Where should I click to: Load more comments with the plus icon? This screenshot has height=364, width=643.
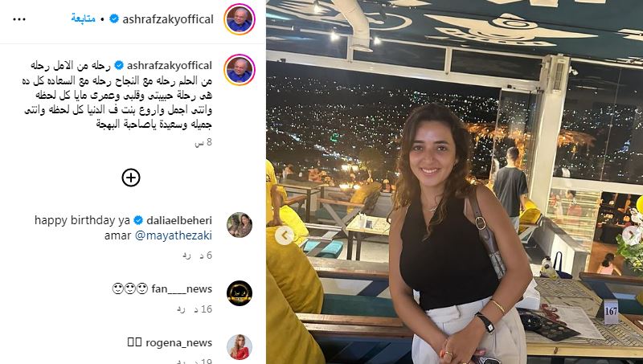[x=131, y=178]
